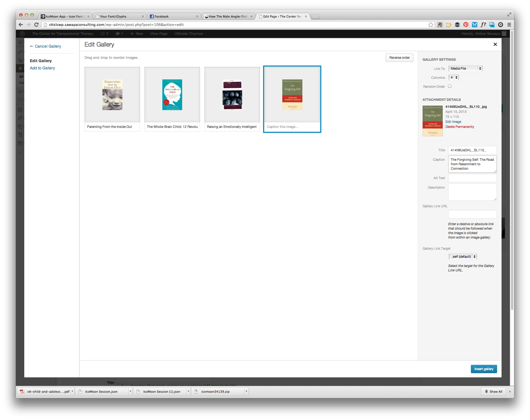Switch to the Facebook tab
The width and height of the screenshot is (530, 420).
tap(173, 16)
